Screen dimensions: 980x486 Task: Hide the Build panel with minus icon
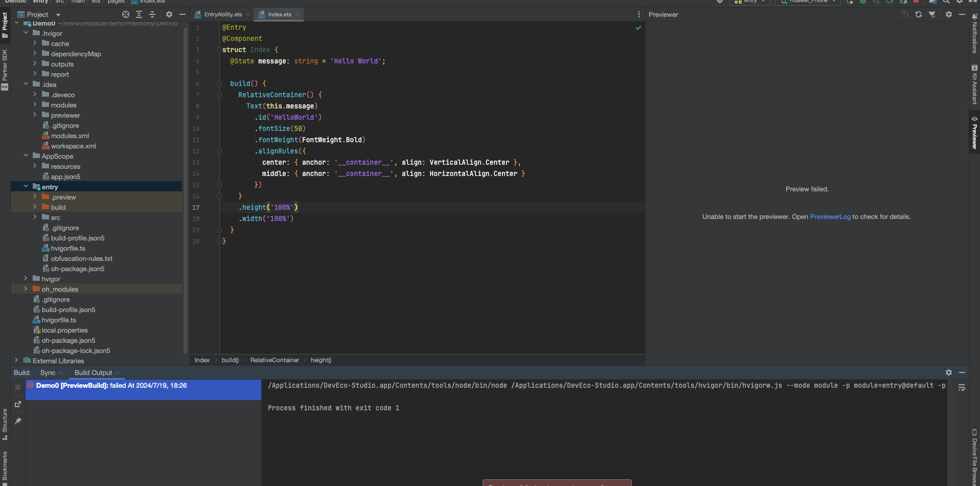point(962,372)
